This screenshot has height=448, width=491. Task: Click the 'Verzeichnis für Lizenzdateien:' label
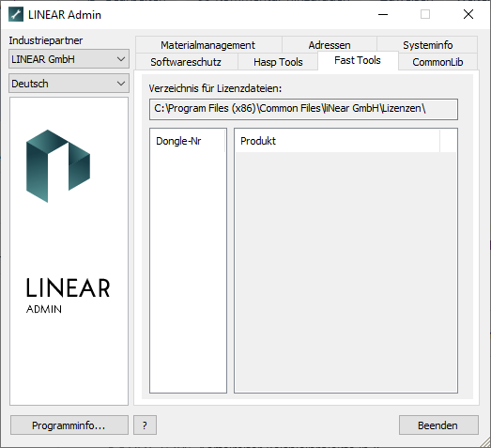[215, 88]
